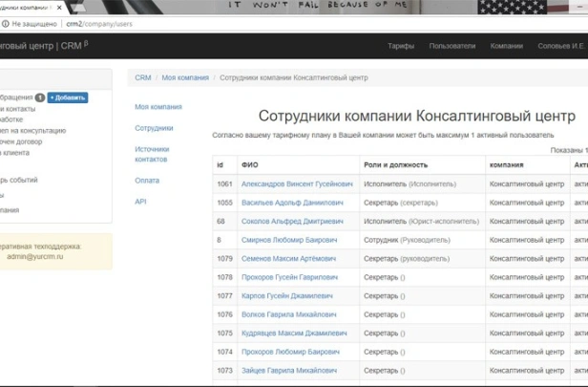588x387 pixels.
Task: Select Оплата in side menu
Action: click(147, 180)
